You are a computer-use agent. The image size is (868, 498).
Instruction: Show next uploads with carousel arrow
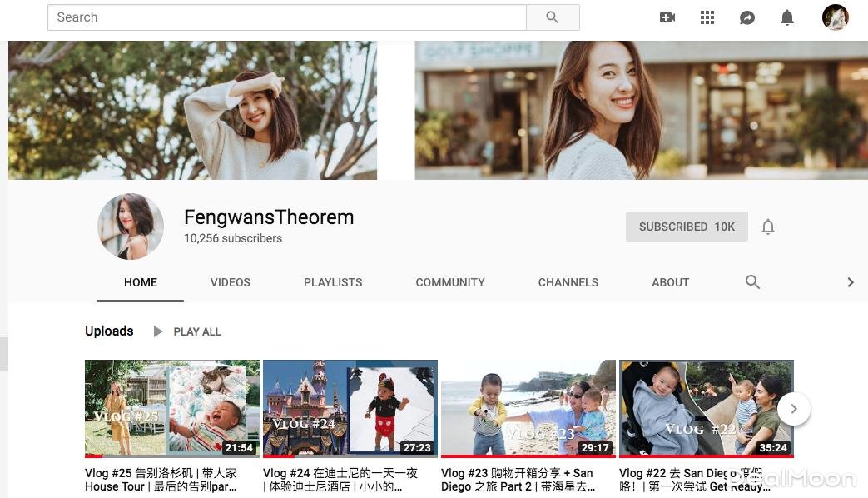[794, 409]
